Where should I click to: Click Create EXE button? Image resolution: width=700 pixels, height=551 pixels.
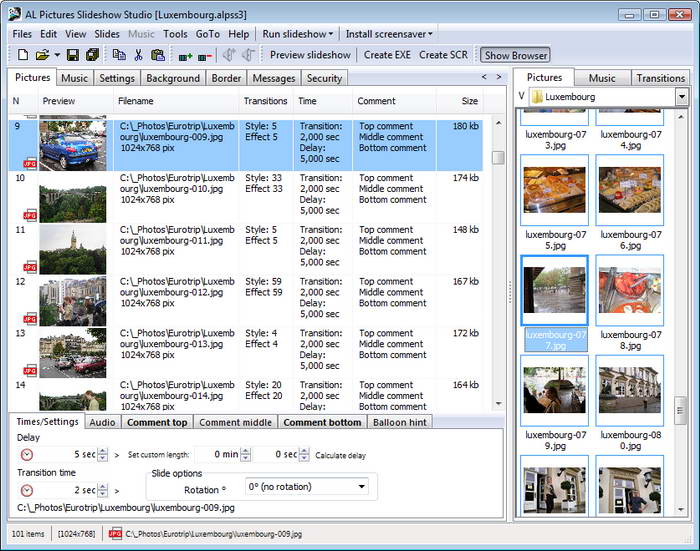[x=387, y=55]
